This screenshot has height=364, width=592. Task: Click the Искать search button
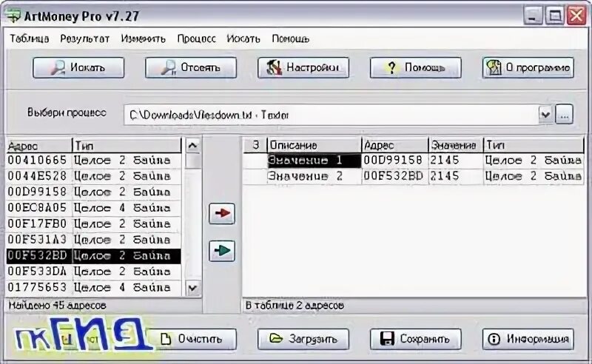[78, 67]
